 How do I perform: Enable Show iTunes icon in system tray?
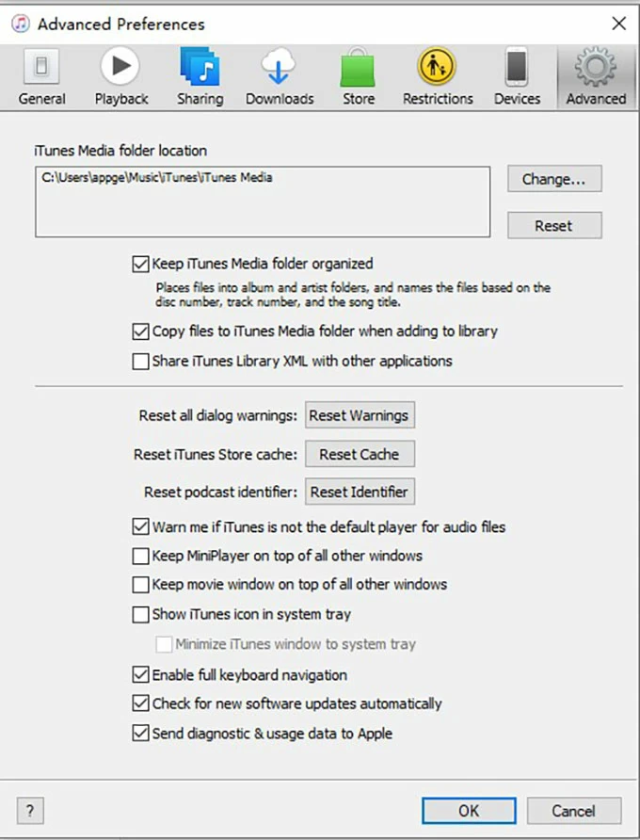(141, 614)
